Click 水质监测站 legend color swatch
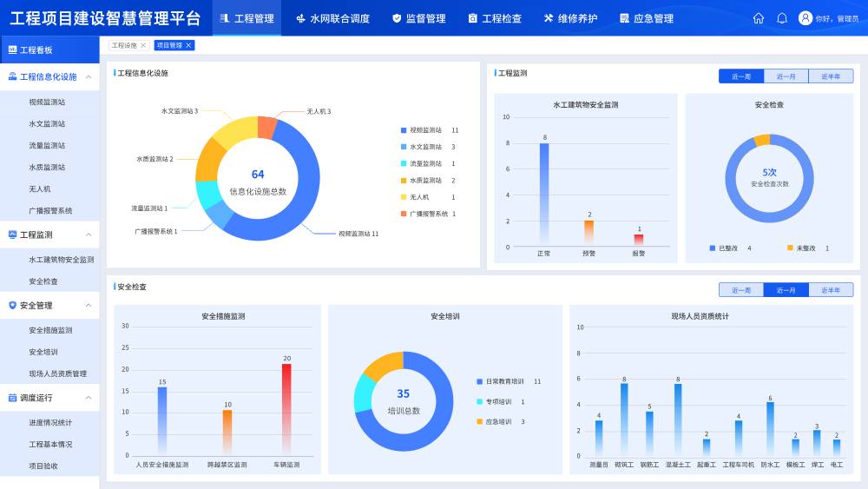The height and width of the screenshot is (489, 868). [x=404, y=181]
